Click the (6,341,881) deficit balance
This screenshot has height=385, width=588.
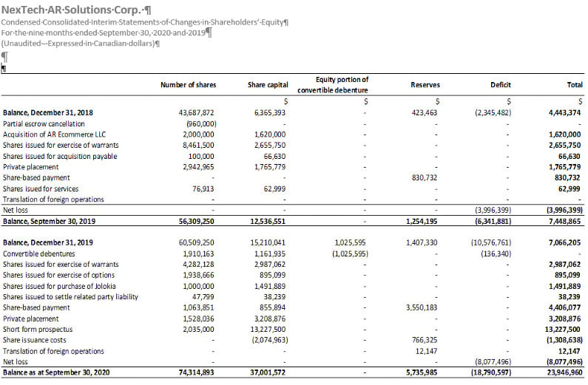pyautogui.click(x=493, y=222)
